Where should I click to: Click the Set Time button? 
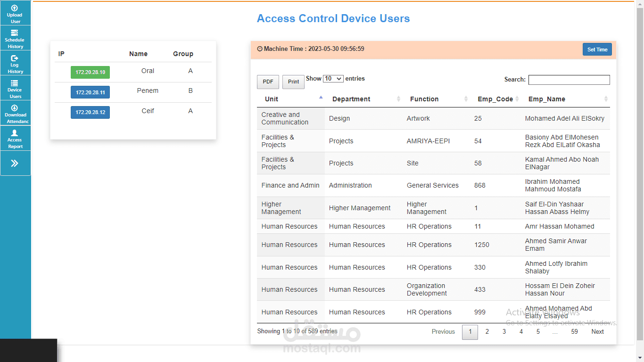click(x=597, y=49)
